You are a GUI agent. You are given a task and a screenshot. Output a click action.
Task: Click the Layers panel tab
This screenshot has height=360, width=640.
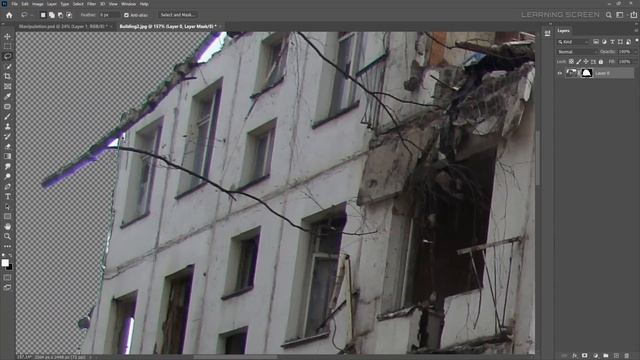(563, 31)
